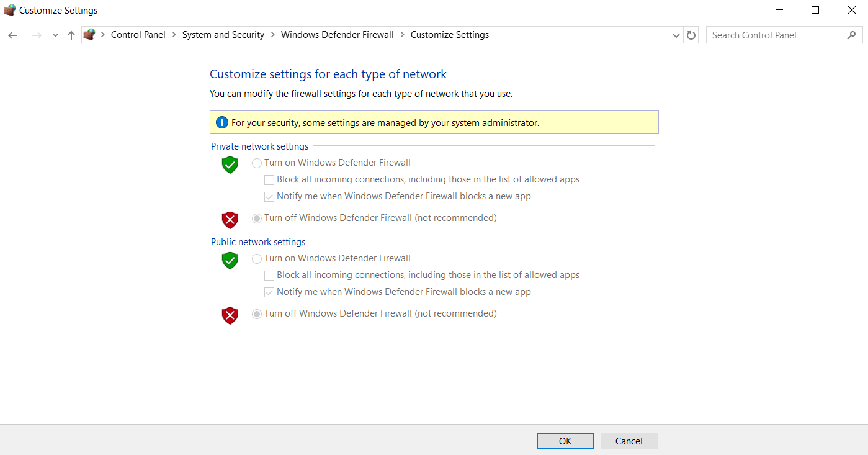
Task: Check Block all incoming connections under Public
Action: [x=269, y=276]
